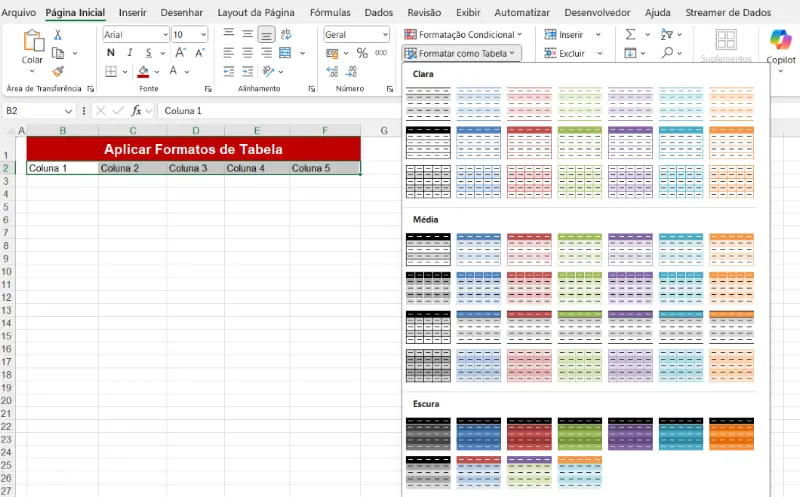Viewport: 800px width, 497px height.
Task: Switch to the Dados tab
Action: (379, 12)
